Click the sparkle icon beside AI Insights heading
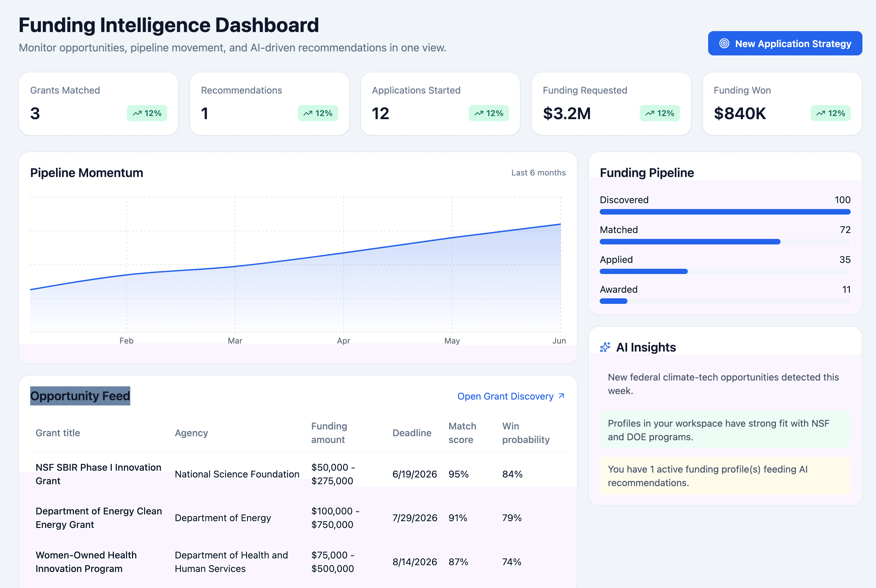 click(x=605, y=347)
